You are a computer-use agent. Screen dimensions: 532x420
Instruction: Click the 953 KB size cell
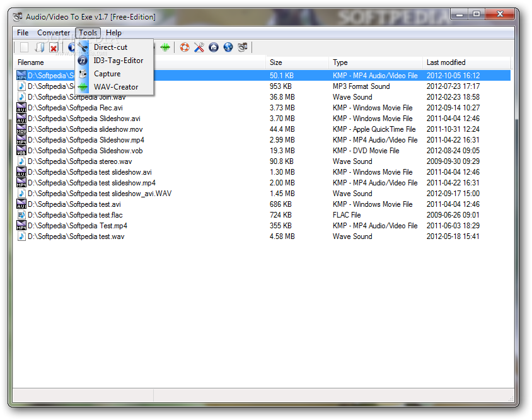tap(280, 86)
